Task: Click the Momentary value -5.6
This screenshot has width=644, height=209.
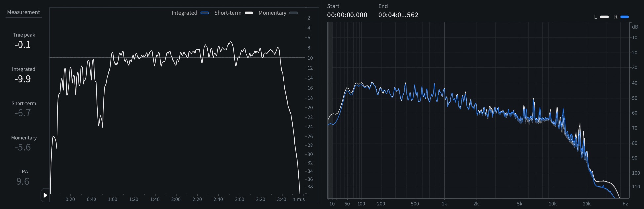Action: (x=23, y=147)
